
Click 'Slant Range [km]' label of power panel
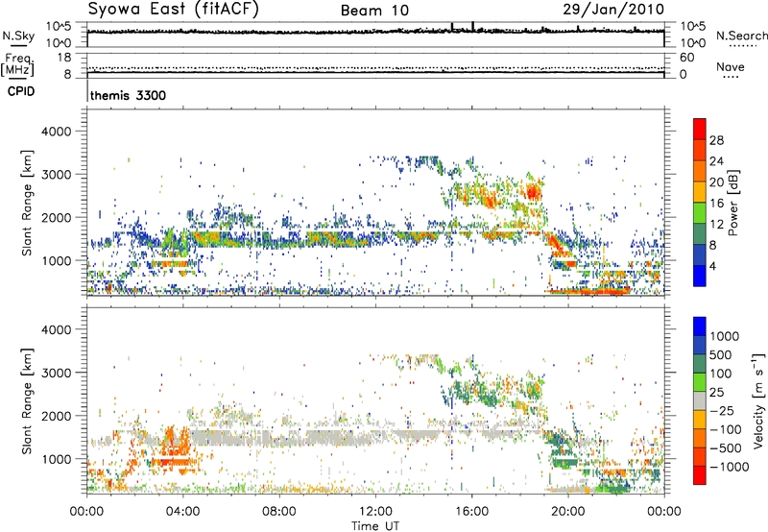click(x=27, y=203)
